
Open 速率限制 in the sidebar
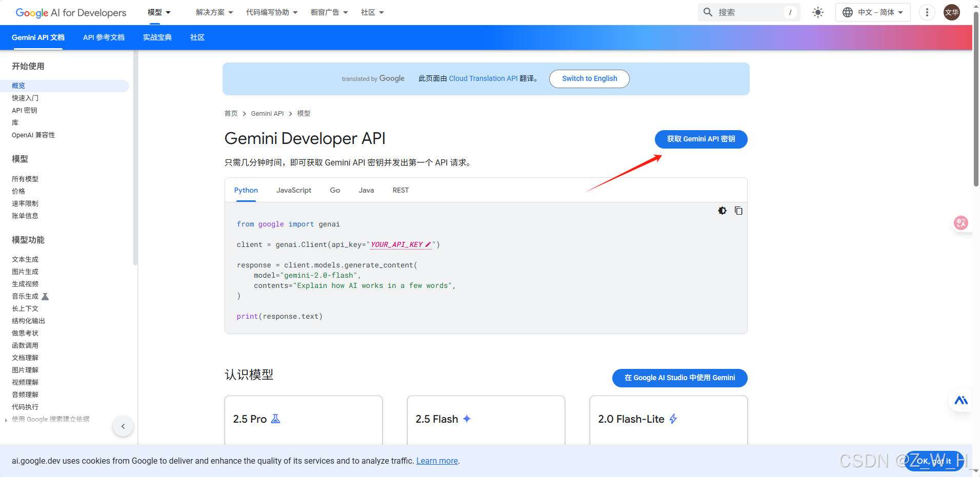(25, 203)
